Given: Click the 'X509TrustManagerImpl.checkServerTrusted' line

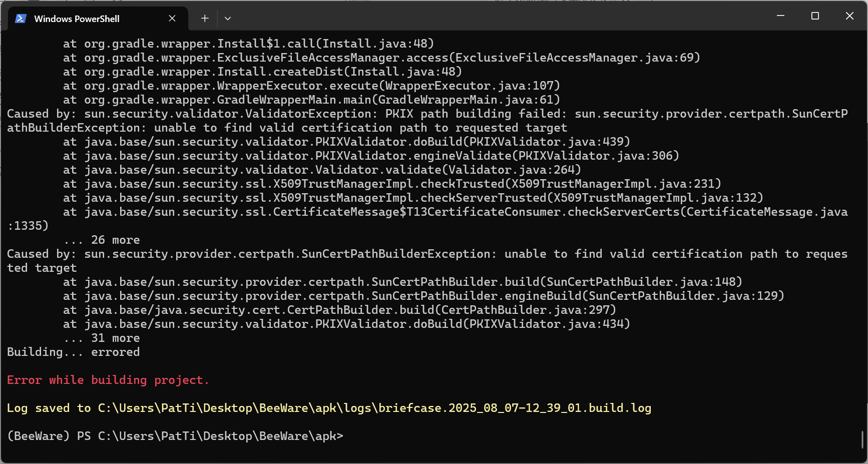Looking at the screenshot, I should (413, 198).
